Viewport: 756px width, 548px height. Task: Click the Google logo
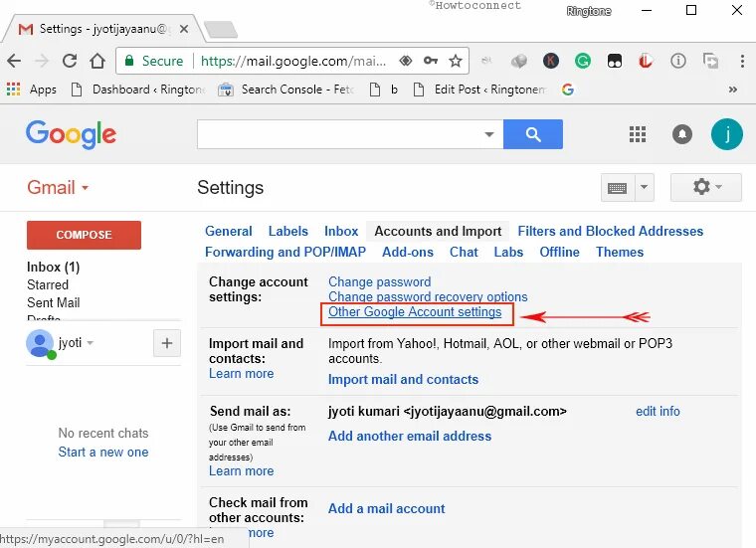(71, 134)
